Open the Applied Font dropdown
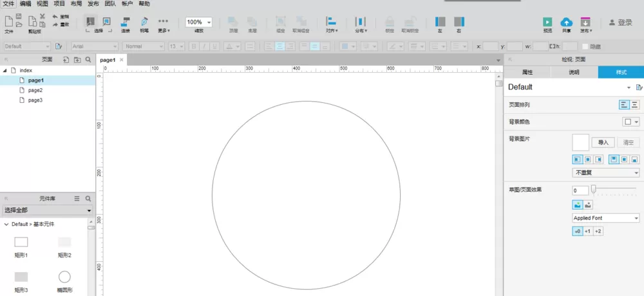This screenshot has width=644, height=296. (x=606, y=218)
